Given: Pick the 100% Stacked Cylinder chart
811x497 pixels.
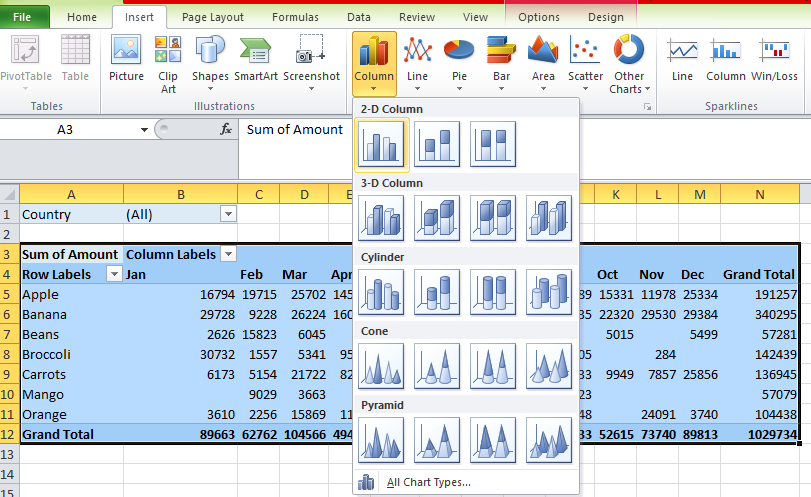Looking at the screenshot, I should pyautogui.click(x=493, y=292).
